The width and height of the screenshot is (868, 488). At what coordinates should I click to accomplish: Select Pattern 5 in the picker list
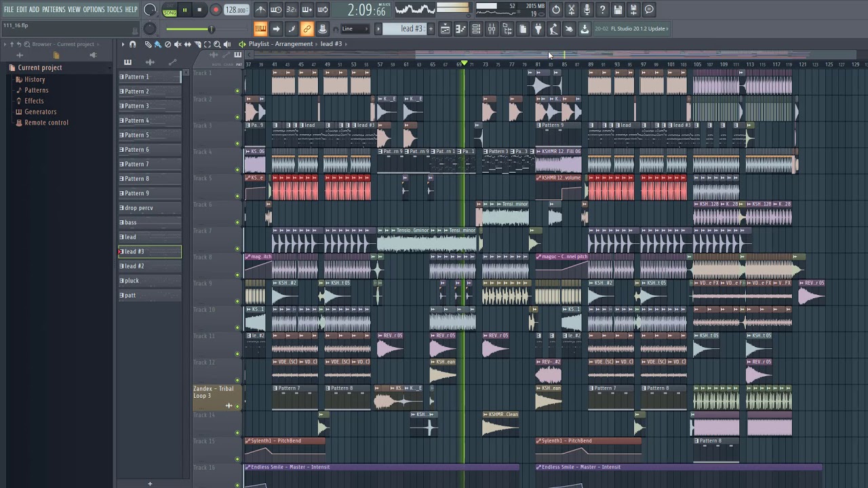tap(150, 135)
